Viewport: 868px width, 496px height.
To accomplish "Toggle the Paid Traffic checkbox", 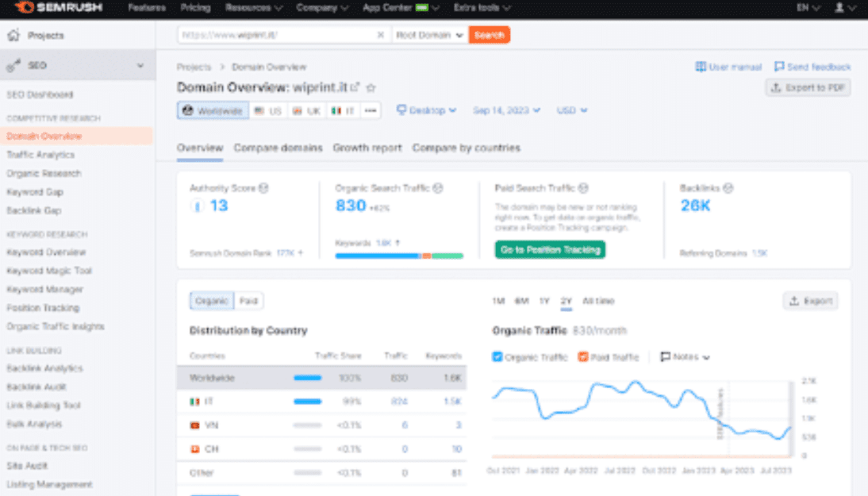I will [582, 357].
